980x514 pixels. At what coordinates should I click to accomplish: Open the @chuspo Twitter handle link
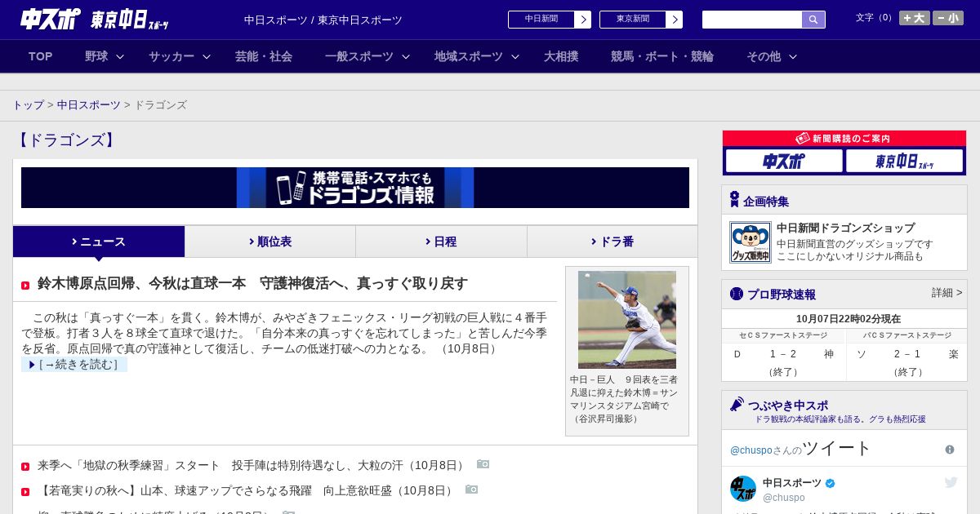750,450
